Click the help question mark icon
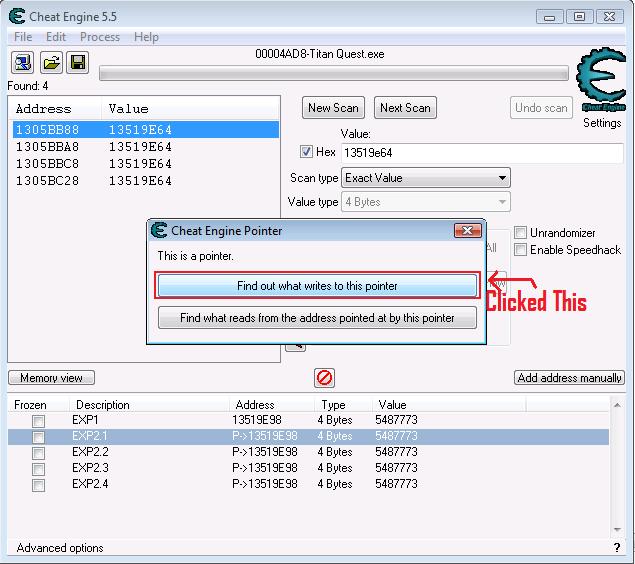The height and width of the screenshot is (564, 635). point(617,548)
